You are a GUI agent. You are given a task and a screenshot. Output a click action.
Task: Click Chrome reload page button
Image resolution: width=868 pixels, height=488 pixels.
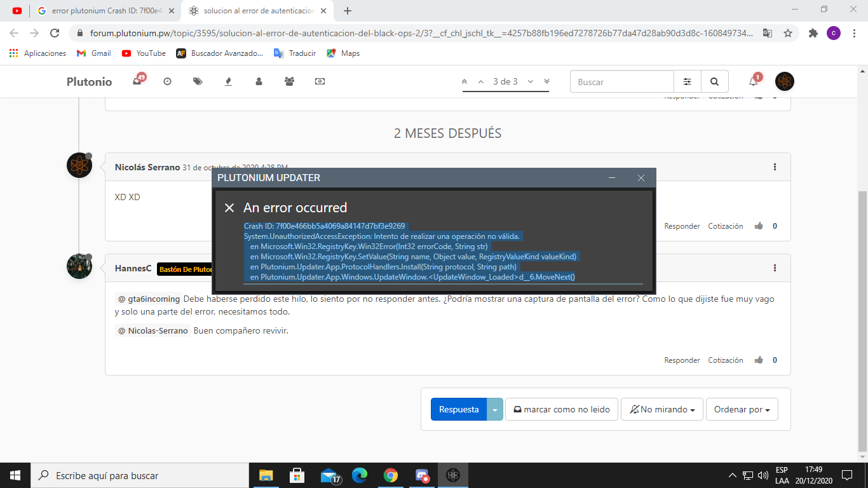pos(55,33)
